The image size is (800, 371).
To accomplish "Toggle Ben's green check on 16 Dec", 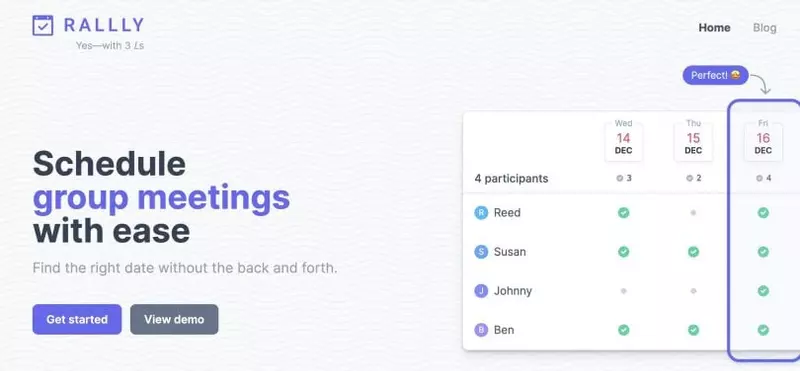I will tap(763, 330).
